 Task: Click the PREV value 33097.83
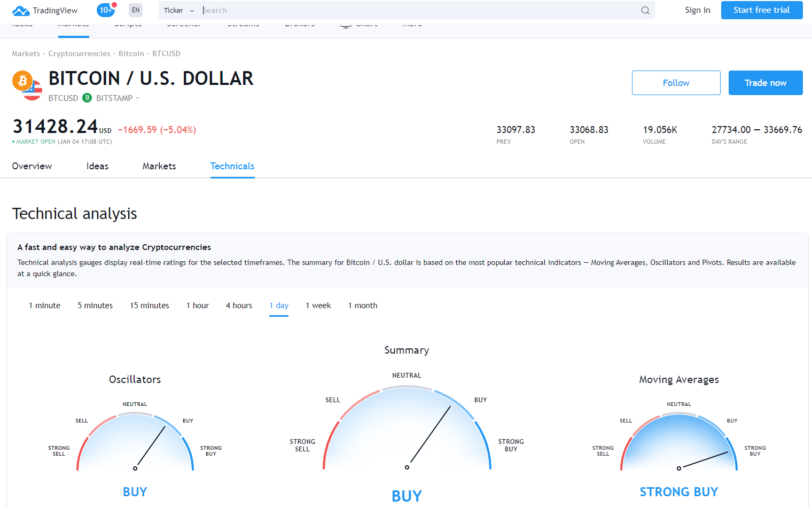tap(516, 130)
